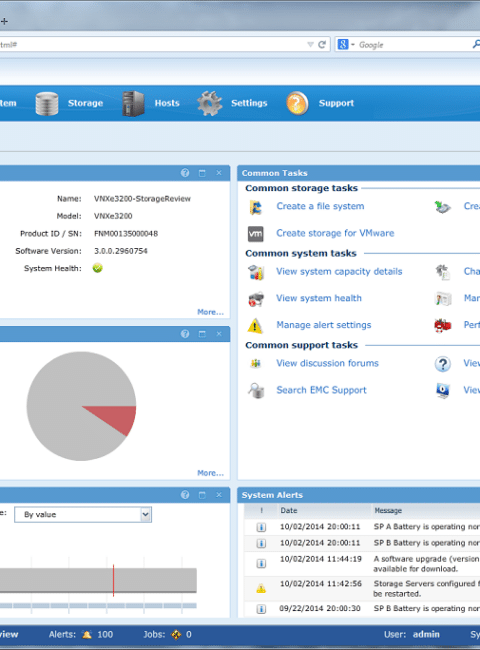Viewport: 480px width, 650px height.
Task: Click Create storage for VMware link
Action: 335,233
